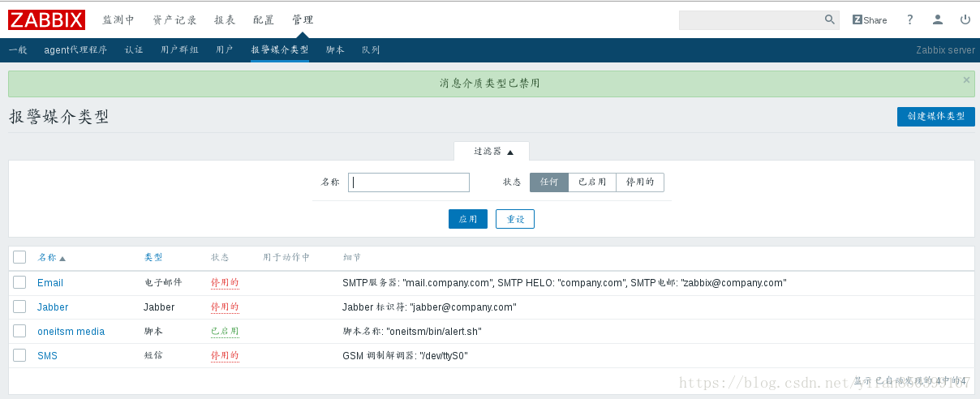Click the search magnifier icon

click(x=830, y=19)
